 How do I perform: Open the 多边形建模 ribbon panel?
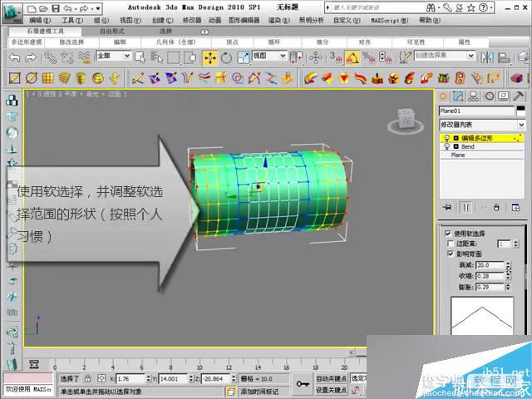click(27, 42)
